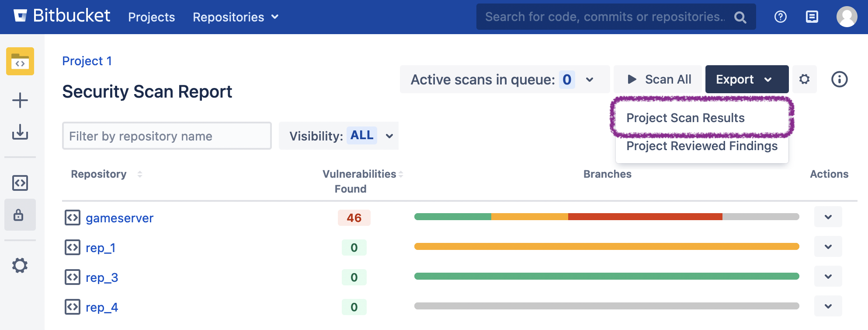
Task: Click the Scan All button
Action: 658,80
